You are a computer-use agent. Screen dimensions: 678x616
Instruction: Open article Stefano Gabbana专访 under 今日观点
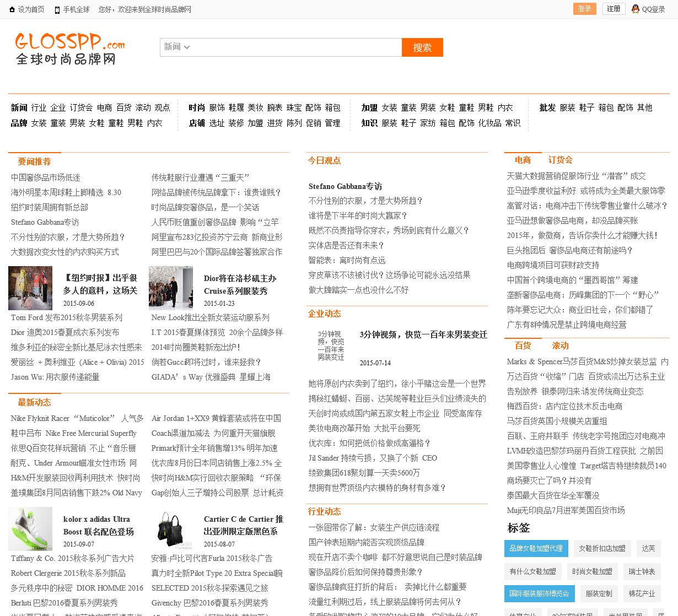click(x=345, y=186)
